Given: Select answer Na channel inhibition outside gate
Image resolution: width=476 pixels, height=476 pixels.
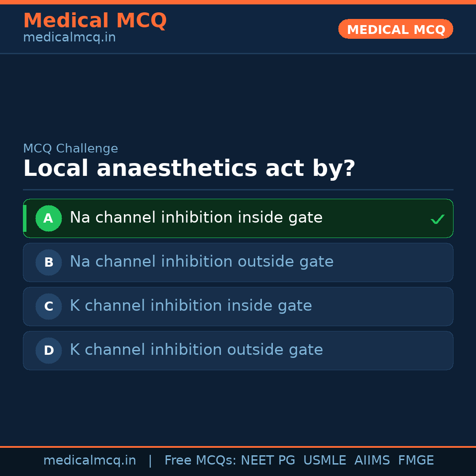Looking at the screenshot, I should [x=201, y=262].
